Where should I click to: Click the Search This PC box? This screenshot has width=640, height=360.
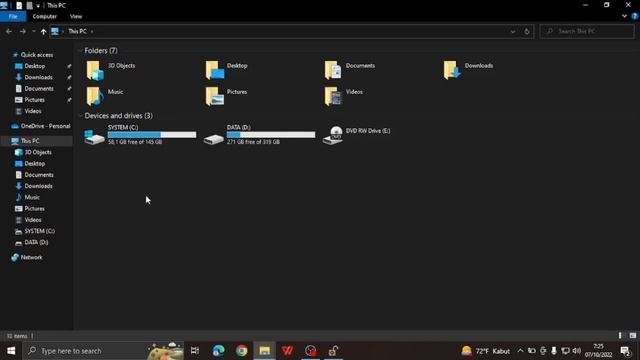coord(587,31)
